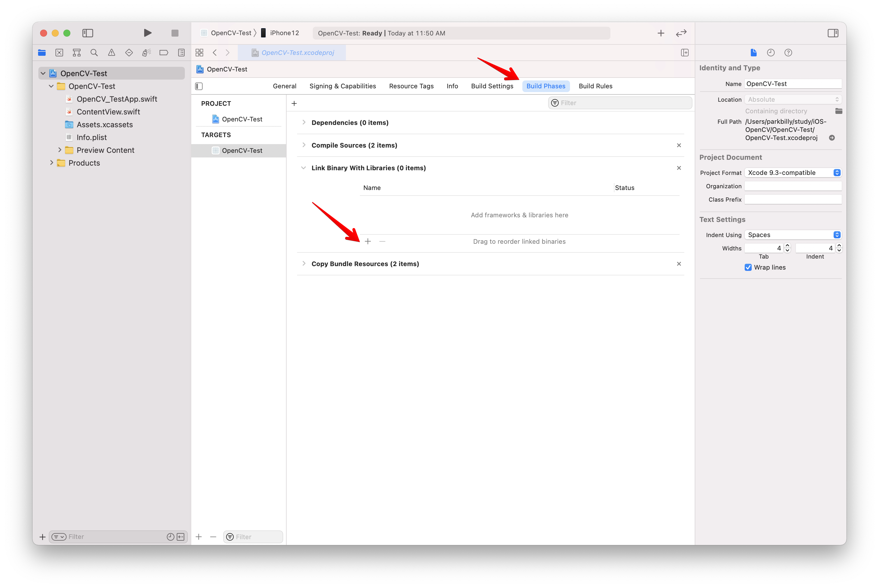
Task: Open the Breakpoint navigator
Action: tap(164, 53)
